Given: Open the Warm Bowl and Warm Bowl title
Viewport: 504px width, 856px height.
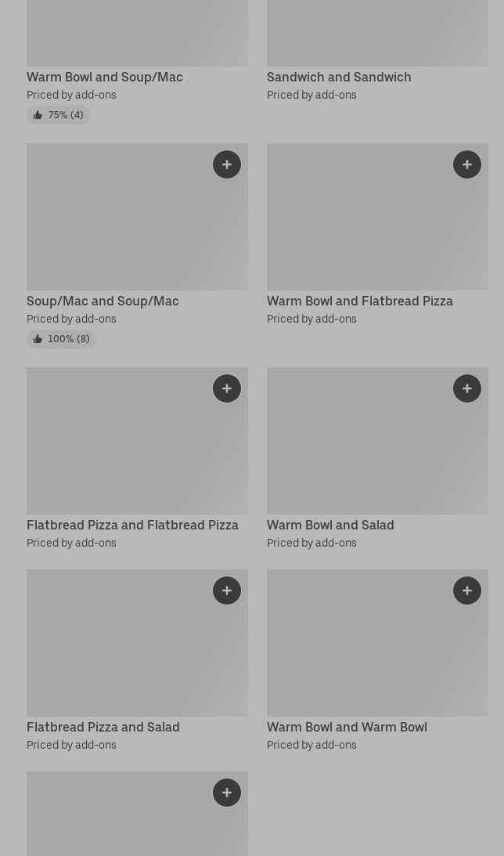Looking at the screenshot, I should click(347, 727).
